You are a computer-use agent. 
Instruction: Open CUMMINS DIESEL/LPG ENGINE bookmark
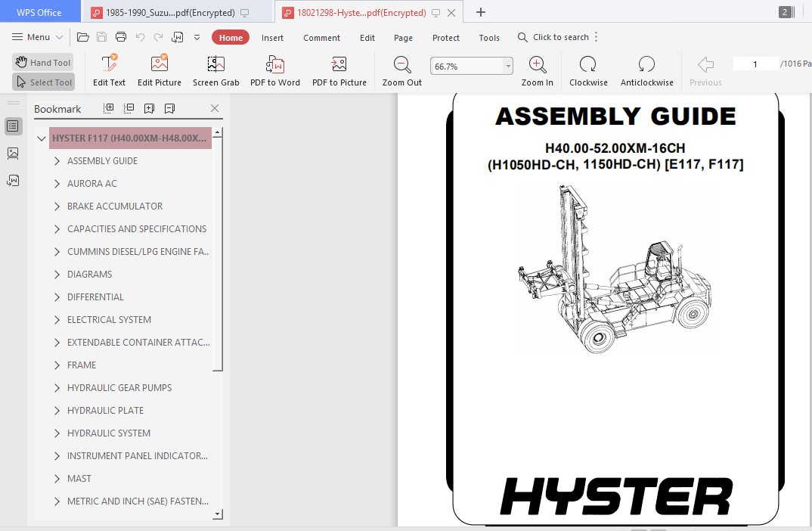pyautogui.click(x=138, y=252)
